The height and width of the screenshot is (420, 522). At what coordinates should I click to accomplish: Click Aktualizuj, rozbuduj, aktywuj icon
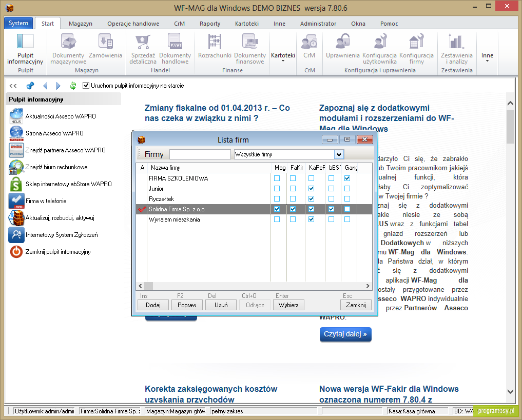point(16,218)
